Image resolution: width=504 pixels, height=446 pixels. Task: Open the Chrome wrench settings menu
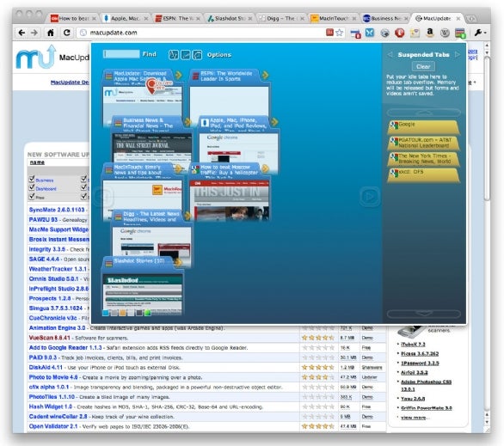(480, 33)
